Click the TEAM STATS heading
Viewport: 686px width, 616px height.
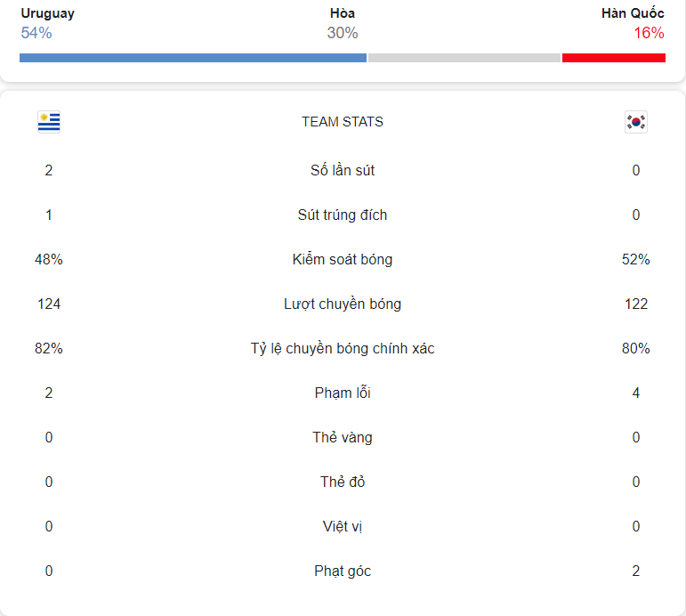[343, 122]
